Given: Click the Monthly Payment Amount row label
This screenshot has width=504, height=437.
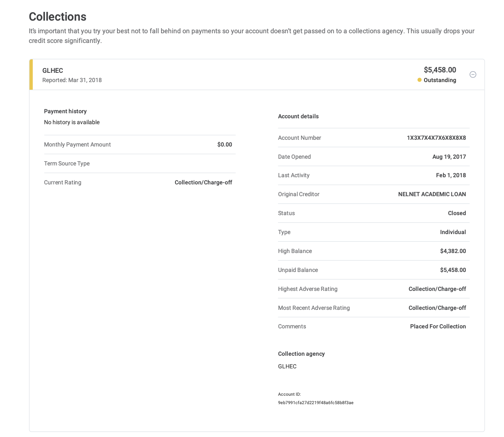Looking at the screenshot, I should tap(77, 144).
